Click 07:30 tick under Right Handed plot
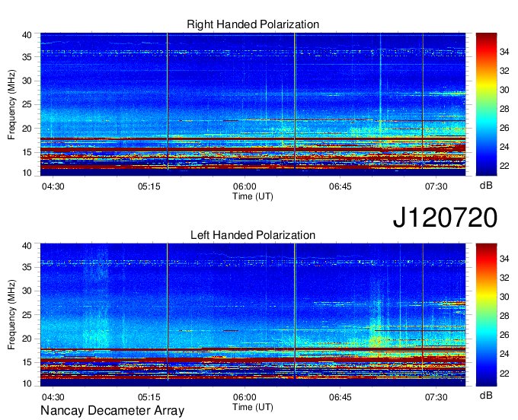The height and width of the screenshot is (420, 518). (x=436, y=186)
